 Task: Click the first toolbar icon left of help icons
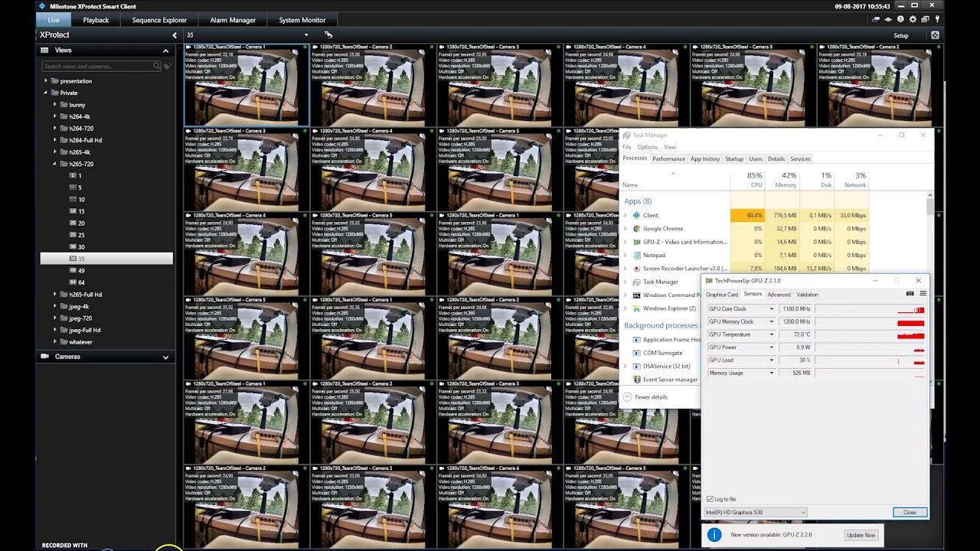click(x=876, y=19)
